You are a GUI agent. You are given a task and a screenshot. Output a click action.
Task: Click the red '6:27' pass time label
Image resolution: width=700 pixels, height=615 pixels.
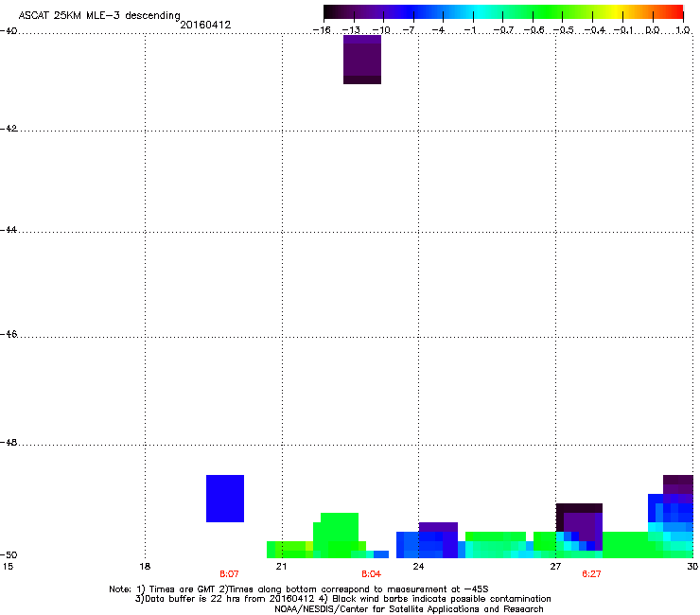(591, 574)
